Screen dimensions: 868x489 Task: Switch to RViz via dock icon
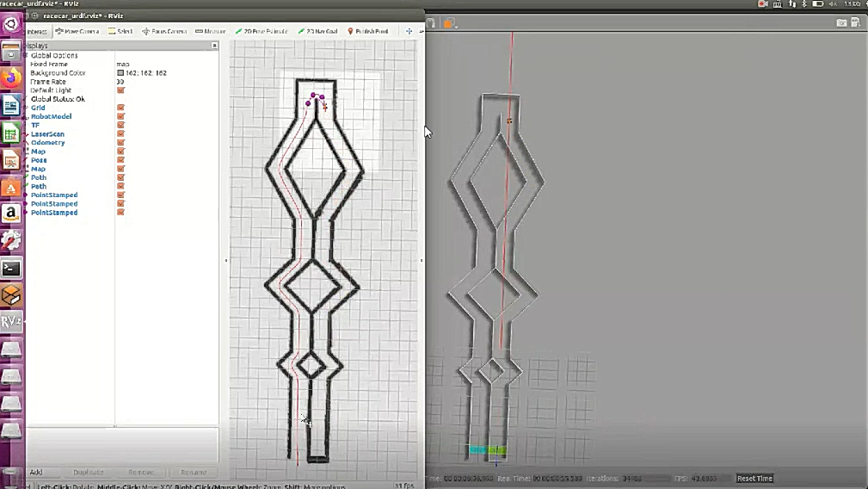[11, 322]
